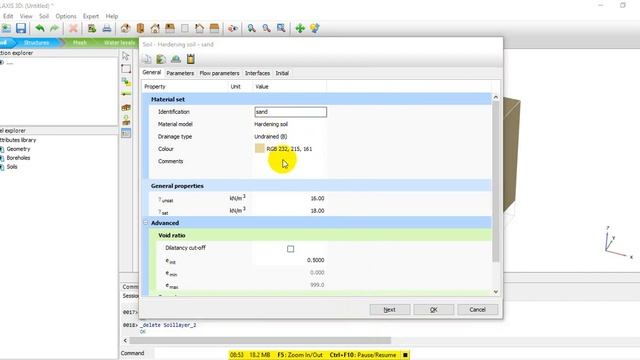Click the create borehole icon in side toolbar
This screenshot has width=640, height=360.
(126, 82)
